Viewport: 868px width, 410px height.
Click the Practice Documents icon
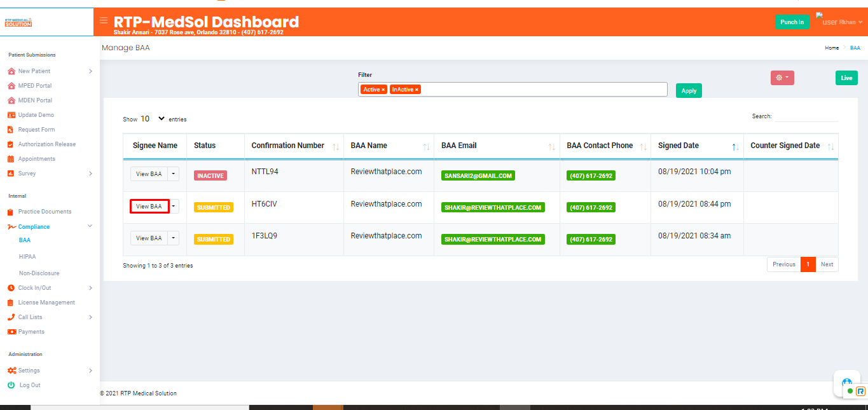[x=11, y=212]
